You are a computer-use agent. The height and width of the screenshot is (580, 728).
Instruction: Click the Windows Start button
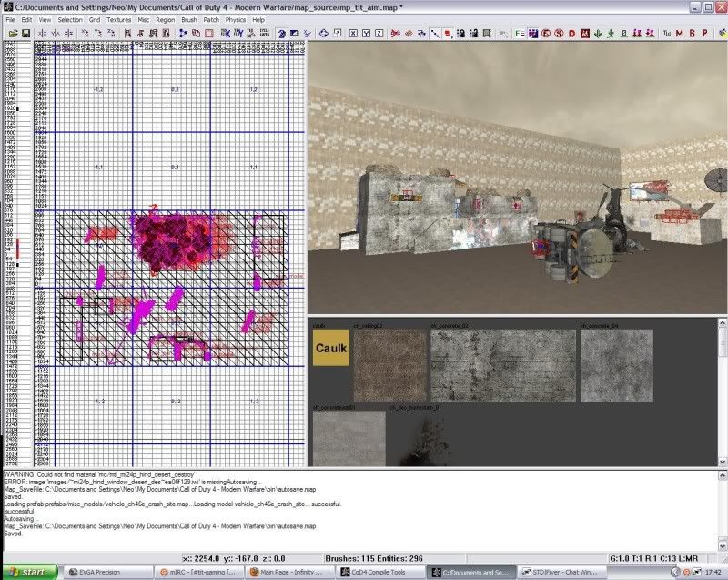[x=29, y=572]
